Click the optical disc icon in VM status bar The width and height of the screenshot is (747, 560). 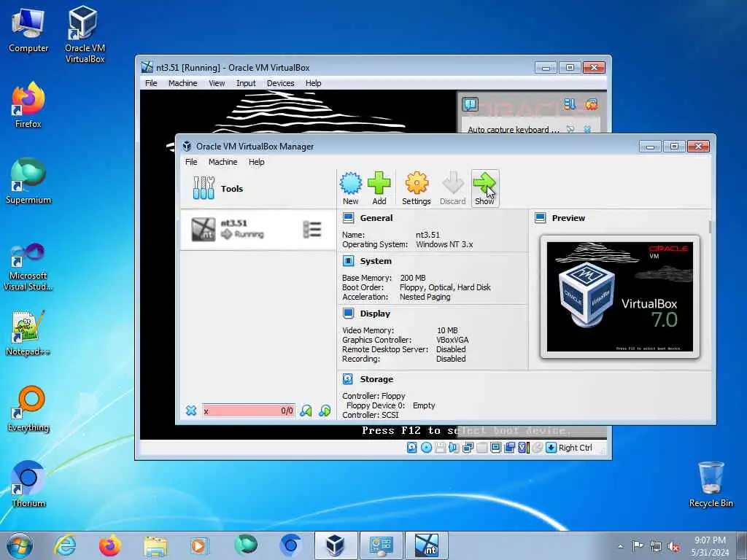point(426,448)
